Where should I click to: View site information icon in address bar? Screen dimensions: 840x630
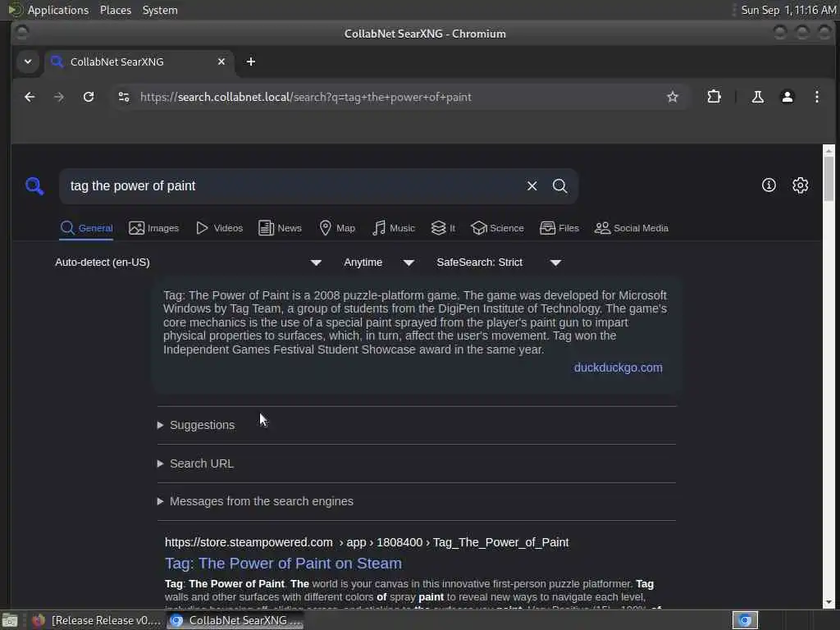(x=124, y=97)
